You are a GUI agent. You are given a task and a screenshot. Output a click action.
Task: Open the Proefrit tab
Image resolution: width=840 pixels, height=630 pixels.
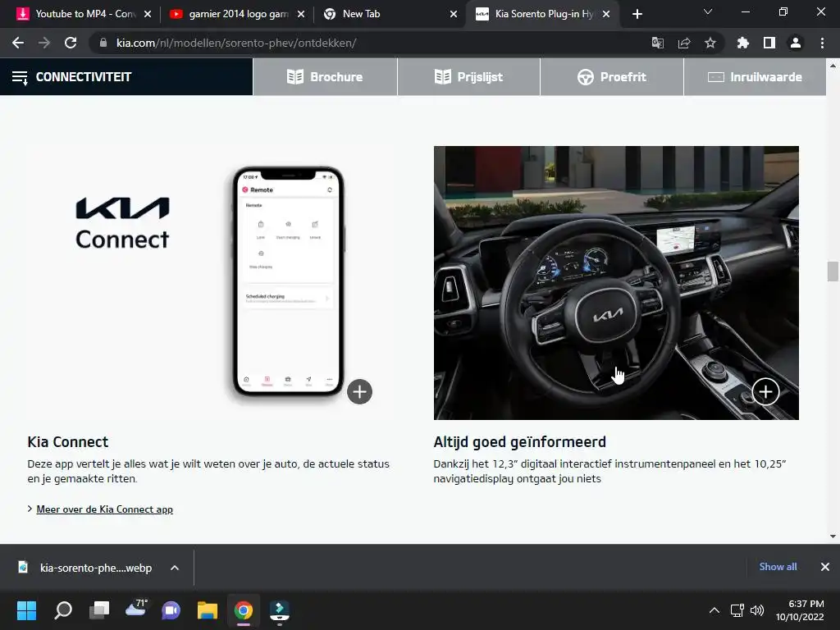612,77
